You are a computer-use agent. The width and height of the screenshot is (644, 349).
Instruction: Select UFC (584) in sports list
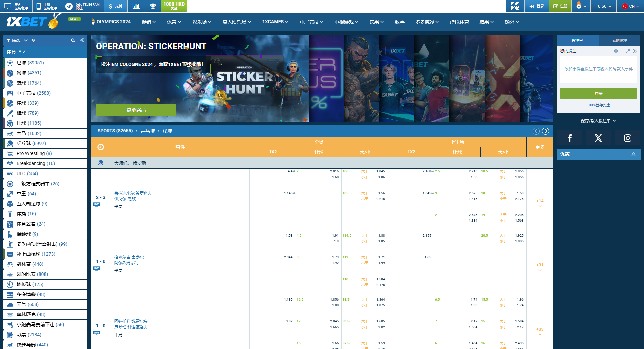coord(45,173)
